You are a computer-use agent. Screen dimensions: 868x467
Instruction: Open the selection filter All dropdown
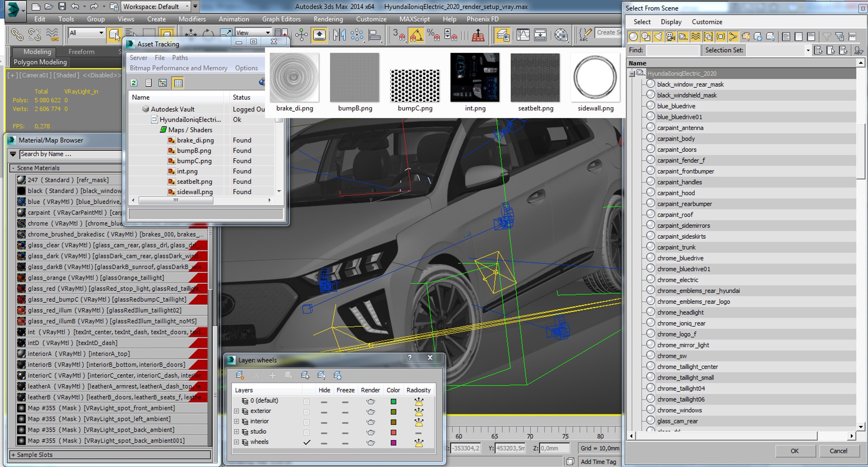(x=87, y=33)
